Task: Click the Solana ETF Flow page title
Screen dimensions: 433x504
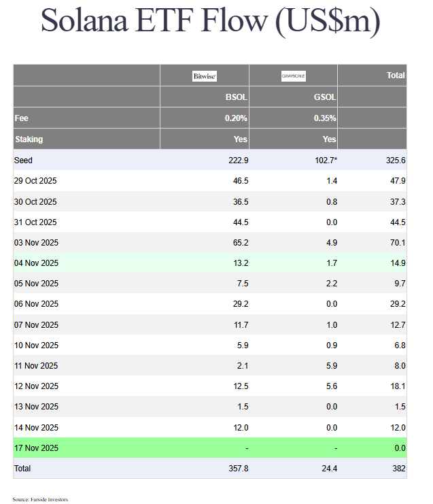Action: coord(210,22)
